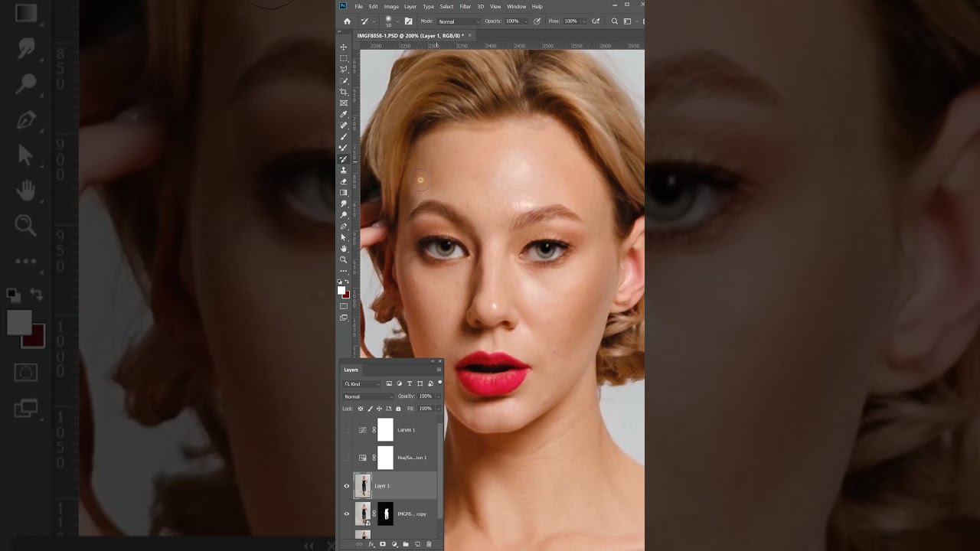Click the Layer 1 thumbnail
Screen dimensions: 980x551
(x=363, y=486)
